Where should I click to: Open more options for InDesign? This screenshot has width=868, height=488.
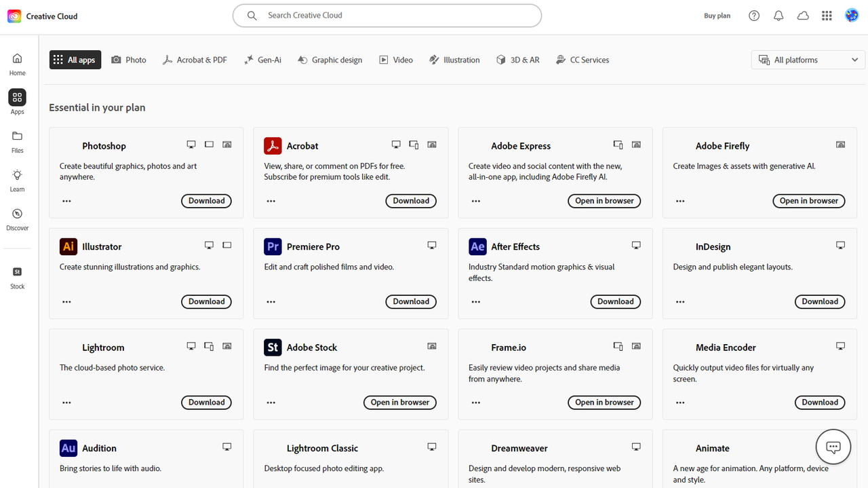(680, 301)
